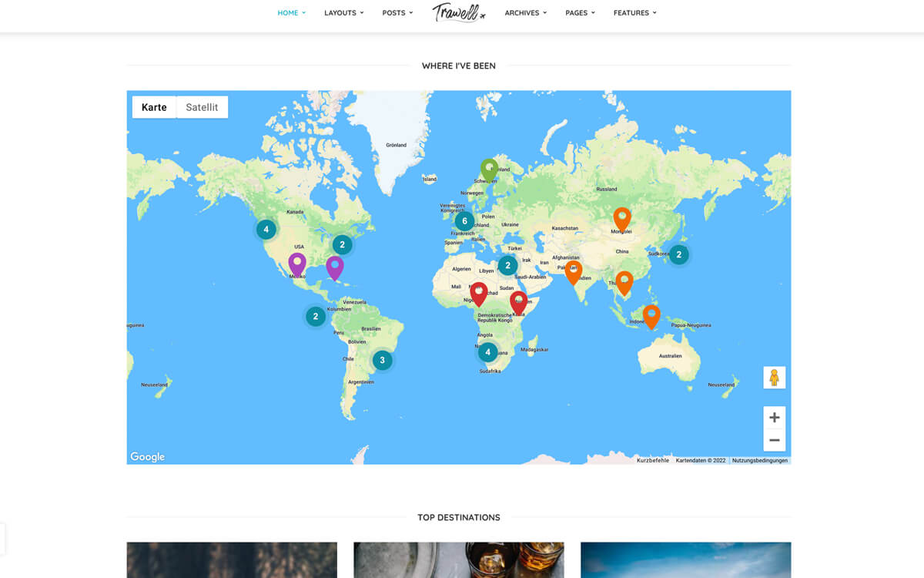Click the Street View pegman icon

pos(775,378)
